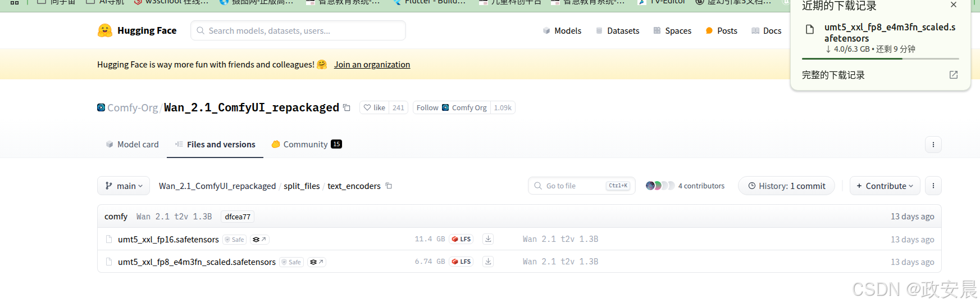Open the umt5_xxl_fp8_e4m3fn_scaled.safetensors file

[x=197, y=262]
